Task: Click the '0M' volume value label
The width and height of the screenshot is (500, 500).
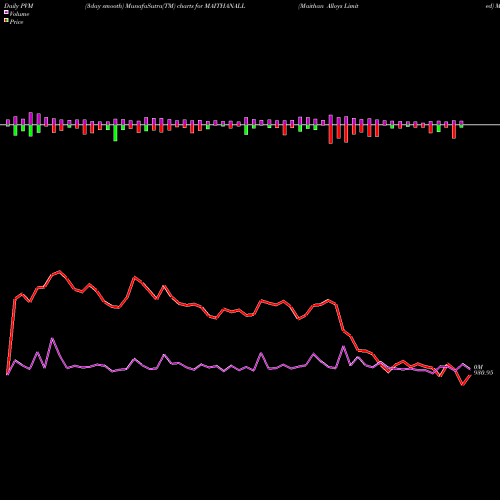Action: 478,367
